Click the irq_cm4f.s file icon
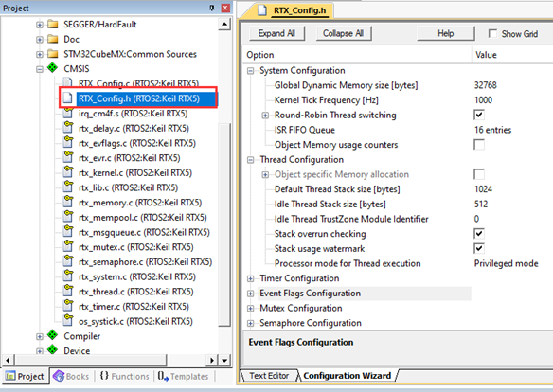 [68, 114]
